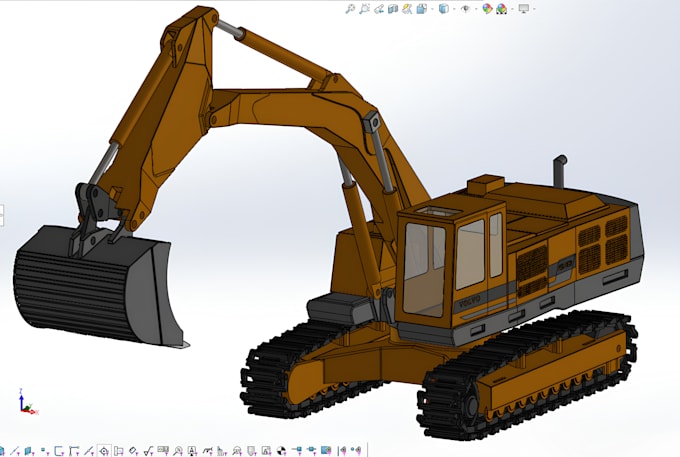Select the VOLVO text on the cab
This screenshot has width=680, height=457.
tap(470, 301)
